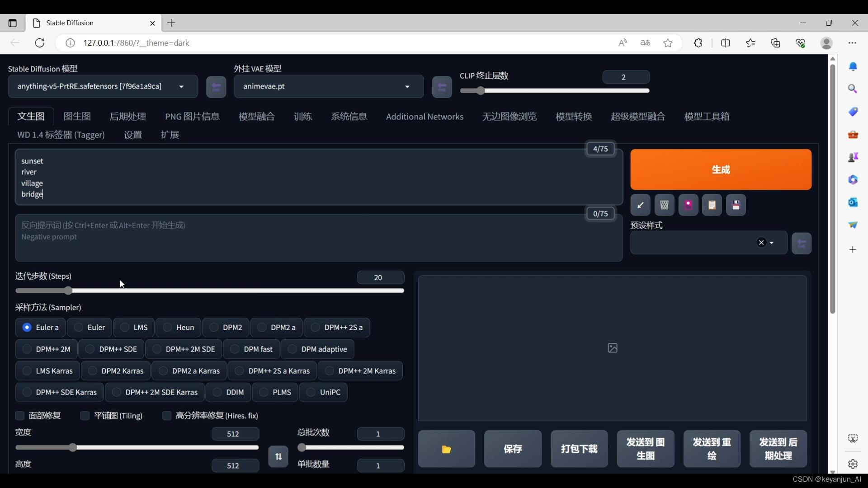The image size is (868, 488).
Task: Open the 设置 tab
Action: (x=133, y=135)
